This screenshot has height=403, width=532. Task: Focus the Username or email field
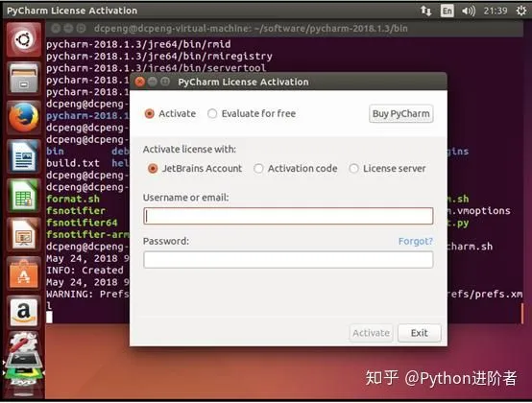288,216
